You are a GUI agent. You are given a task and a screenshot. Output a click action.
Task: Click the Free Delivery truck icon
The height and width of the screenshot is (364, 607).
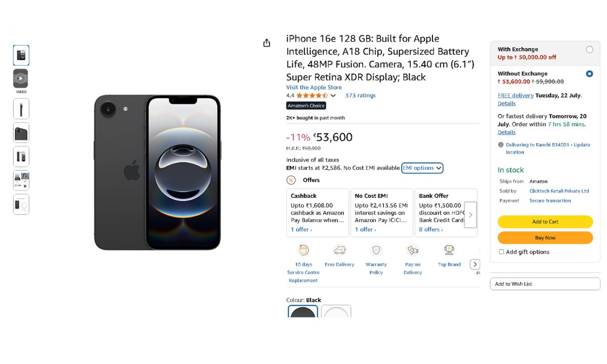pyautogui.click(x=339, y=250)
